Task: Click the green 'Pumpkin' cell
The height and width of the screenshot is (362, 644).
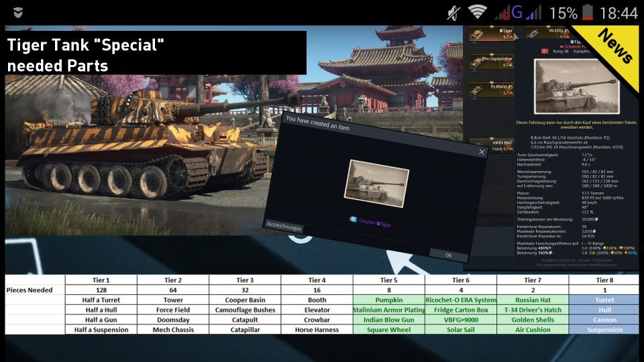Action: click(388, 300)
